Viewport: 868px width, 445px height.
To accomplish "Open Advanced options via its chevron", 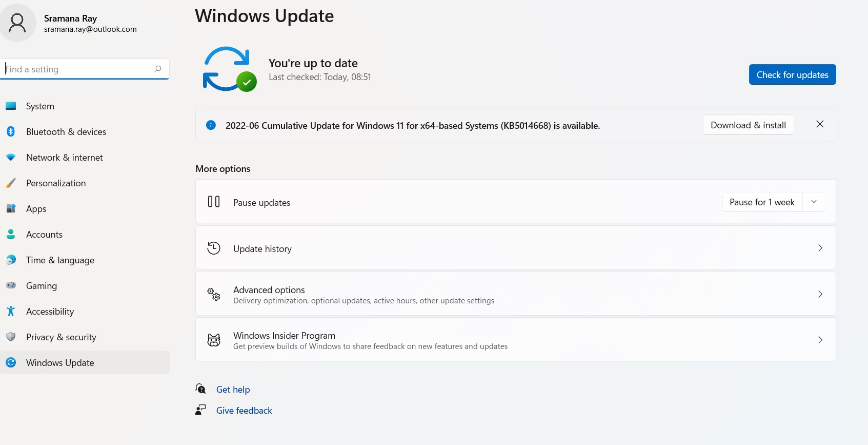I will pos(820,294).
